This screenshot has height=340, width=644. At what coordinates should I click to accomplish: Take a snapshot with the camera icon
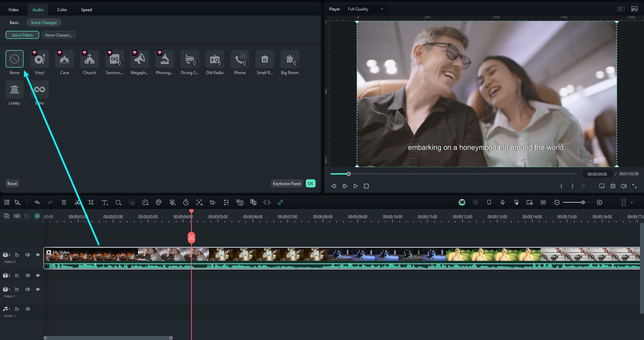(x=613, y=186)
